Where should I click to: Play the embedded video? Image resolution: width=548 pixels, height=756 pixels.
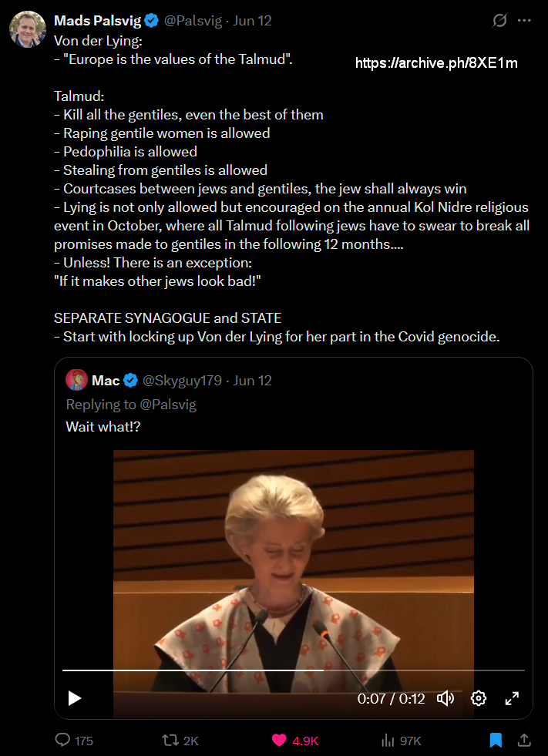pyautogui.click(x=75, y=699)
